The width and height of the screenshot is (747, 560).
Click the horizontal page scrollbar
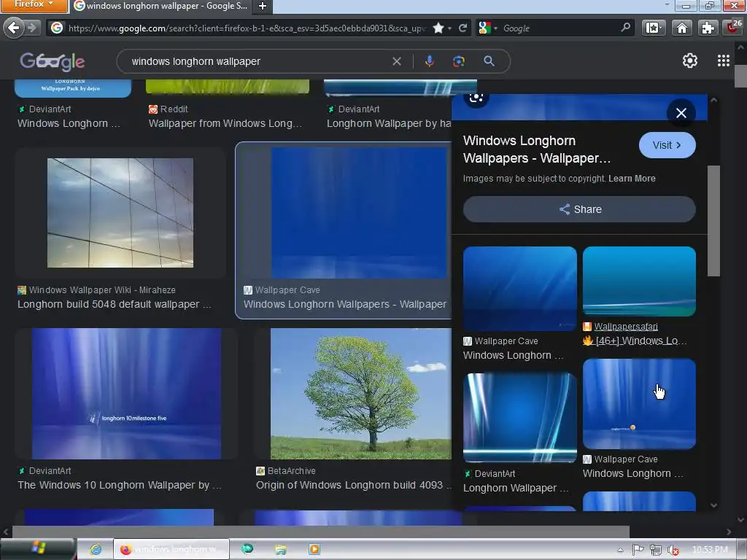pyautogui.click(x=320, y=532)
